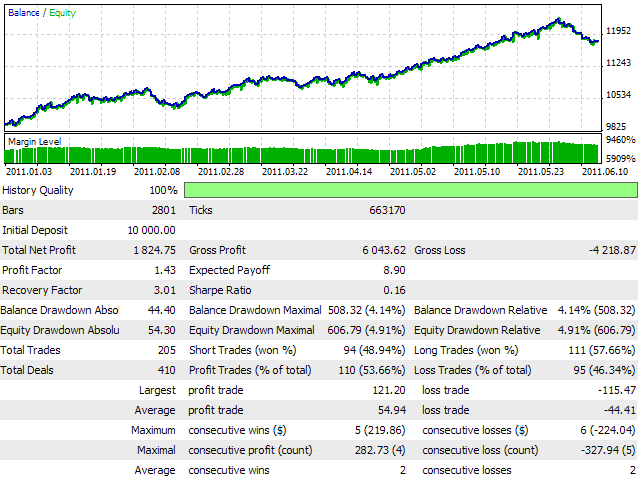Click the 11952 value on the price axis
The image size is (640, 480).
tap(620, 30)
